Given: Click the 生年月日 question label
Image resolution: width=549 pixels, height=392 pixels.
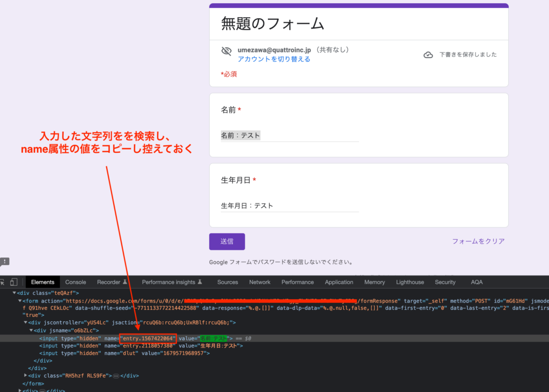Looking at the screenshot, I should coord(236,180).
